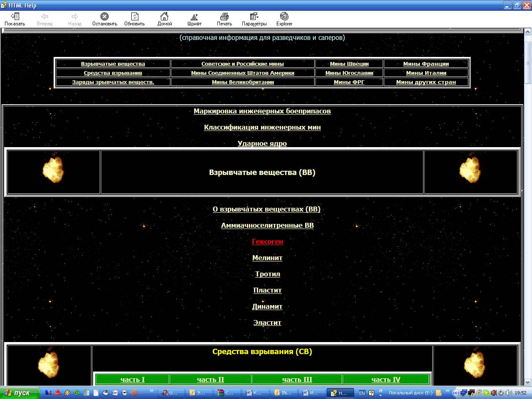Click the right explosion image beside Средства взрывания (СВ)
The width and height of the screenshot is (532, 399).
[x=475, y=363]
